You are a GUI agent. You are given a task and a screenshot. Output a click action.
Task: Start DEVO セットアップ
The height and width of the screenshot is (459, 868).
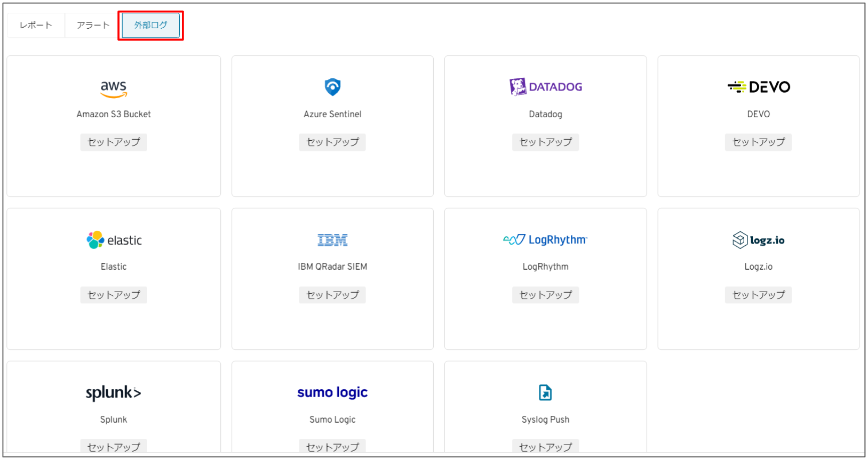point(758,142)
